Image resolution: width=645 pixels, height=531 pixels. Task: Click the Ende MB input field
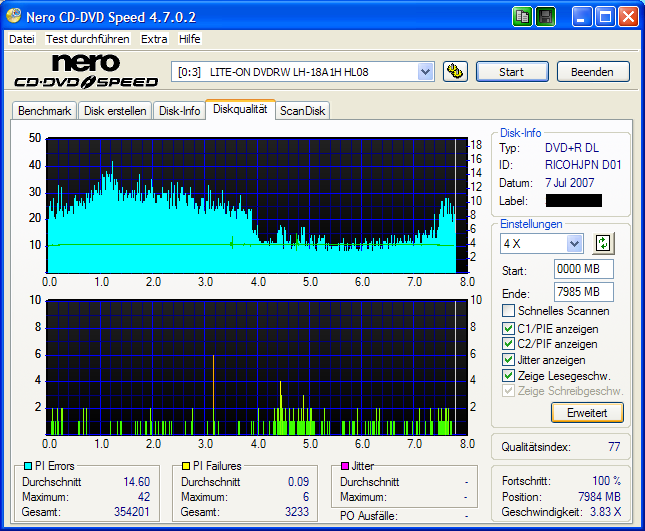[583, 292]
